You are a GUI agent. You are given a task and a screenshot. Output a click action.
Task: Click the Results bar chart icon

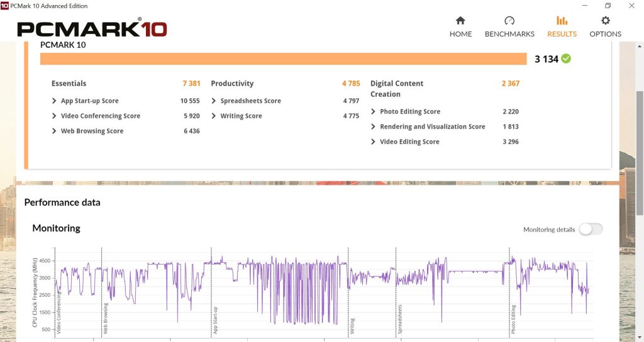[x=562, y=21]
